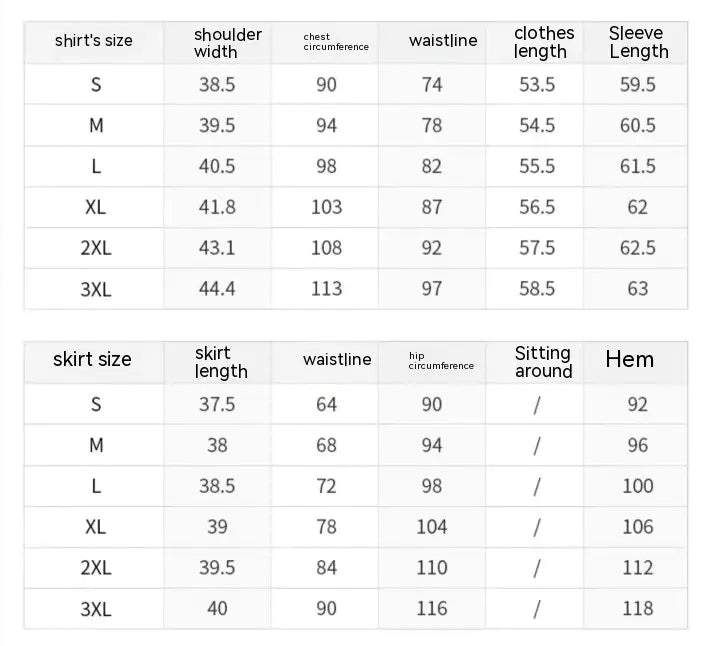Select the "Sitting around" column header
The image size is (705, 646).
pyautogui.click(x=543, y=362)
